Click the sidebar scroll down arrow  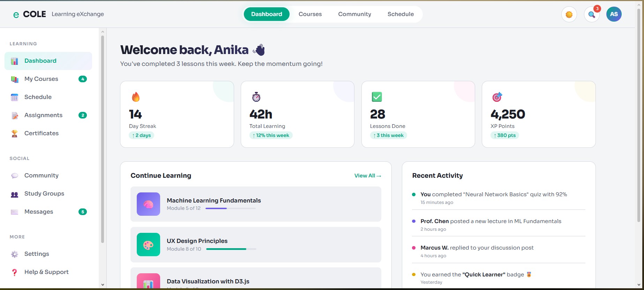point(103,284)
